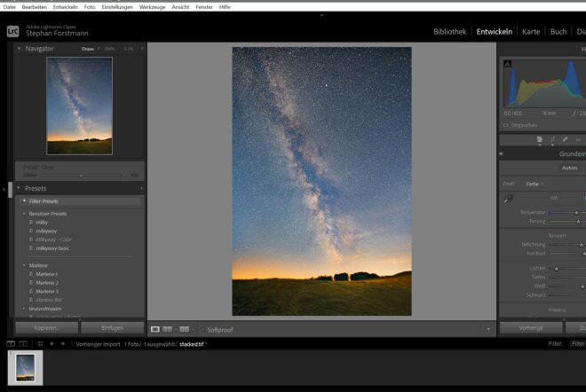Click the second window display icon
The width and height of the screenshot is (586, 392).
click(x=23, y=343)
